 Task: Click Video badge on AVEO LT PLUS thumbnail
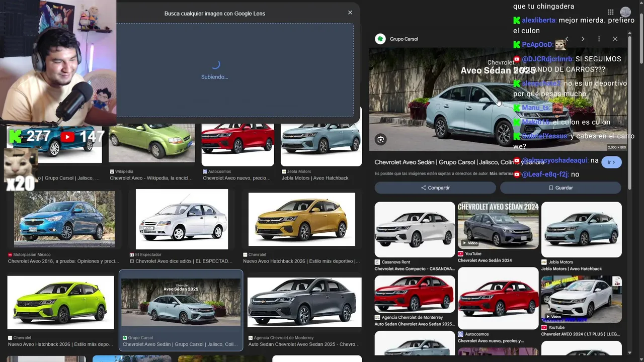[553, 317]
